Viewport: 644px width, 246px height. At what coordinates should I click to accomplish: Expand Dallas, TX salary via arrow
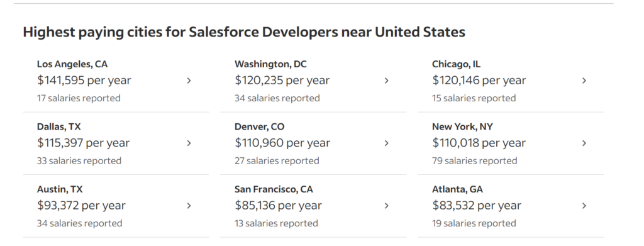pyautogui.click(x=189, y=143)
